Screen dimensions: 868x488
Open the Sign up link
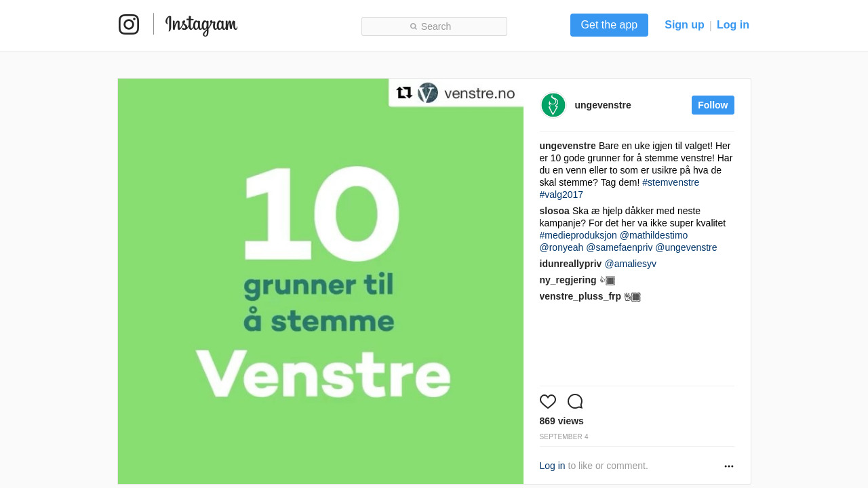click(x=684, y=25)
